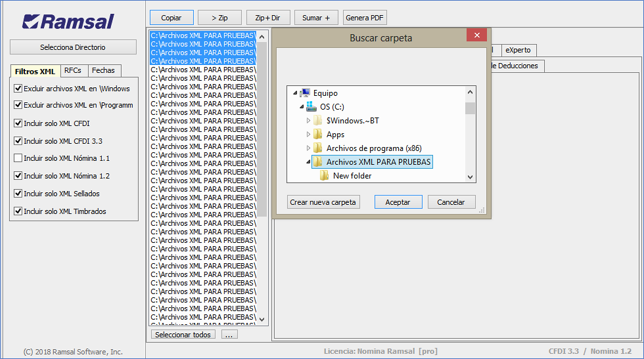Expand the $Windows.~BT folder node
Screen dimensions: 644x359
(x=308, y=121)
